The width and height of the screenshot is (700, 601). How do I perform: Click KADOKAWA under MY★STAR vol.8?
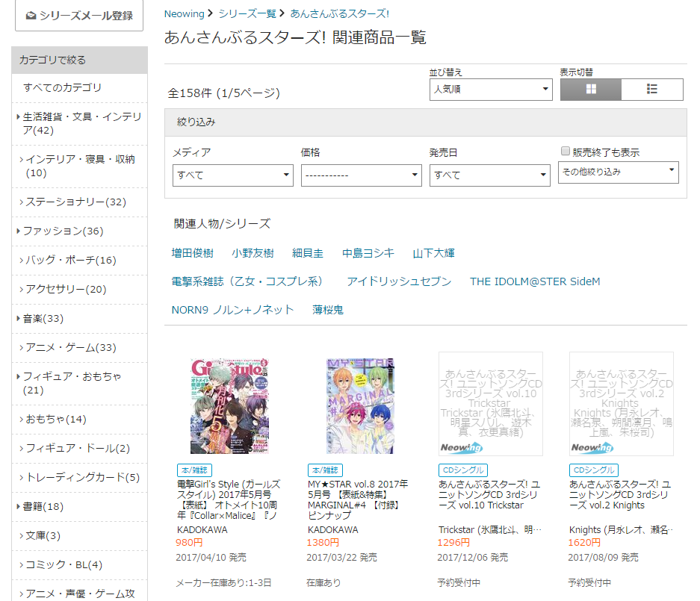pos(333,530)
